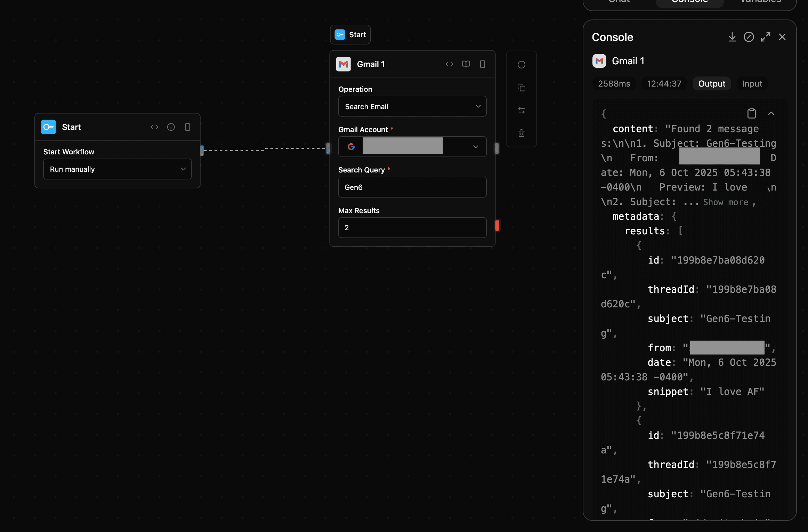Click the Search Query field containing Gen6
The height and width of the screenshot is (532, 808).
[412, 187]
